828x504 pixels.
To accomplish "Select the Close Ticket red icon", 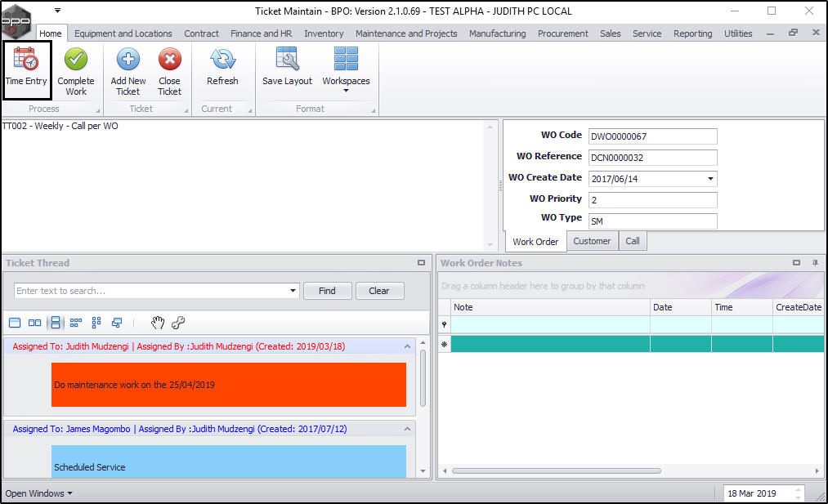I will point(169,59).
